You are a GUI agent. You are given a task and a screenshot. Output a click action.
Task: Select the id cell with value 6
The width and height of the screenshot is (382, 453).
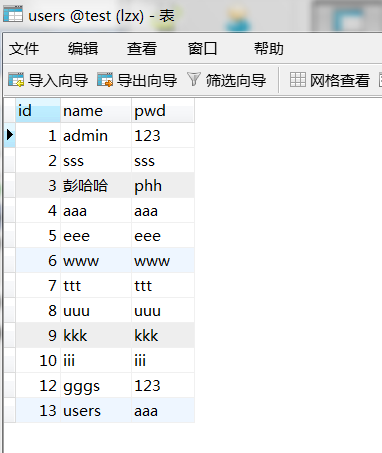click(38, 260)
